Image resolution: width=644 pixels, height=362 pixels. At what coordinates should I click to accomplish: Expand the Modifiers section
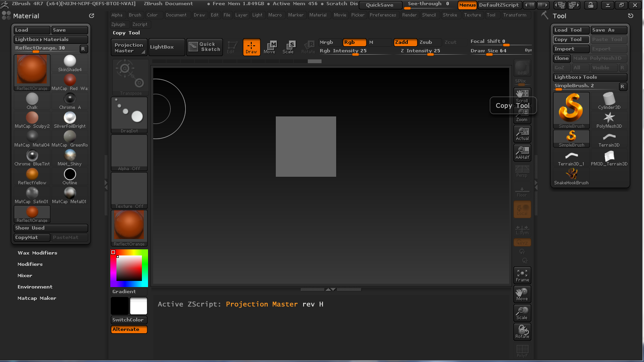(30, 264)
